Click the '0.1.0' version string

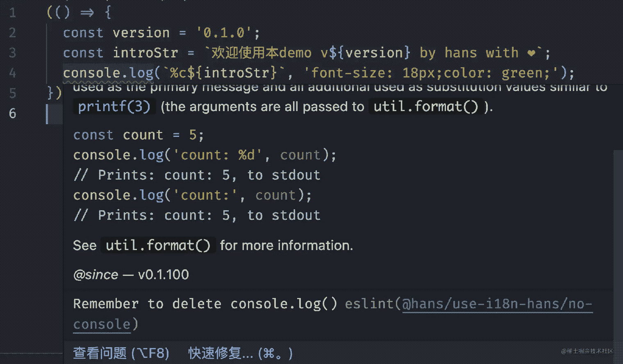(x=224, y=33)
